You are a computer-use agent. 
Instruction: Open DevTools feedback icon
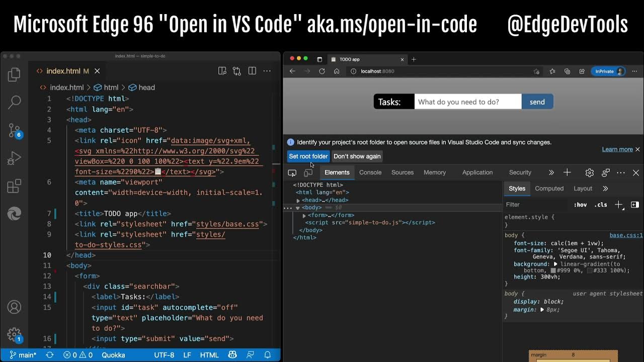coord(606,172)
